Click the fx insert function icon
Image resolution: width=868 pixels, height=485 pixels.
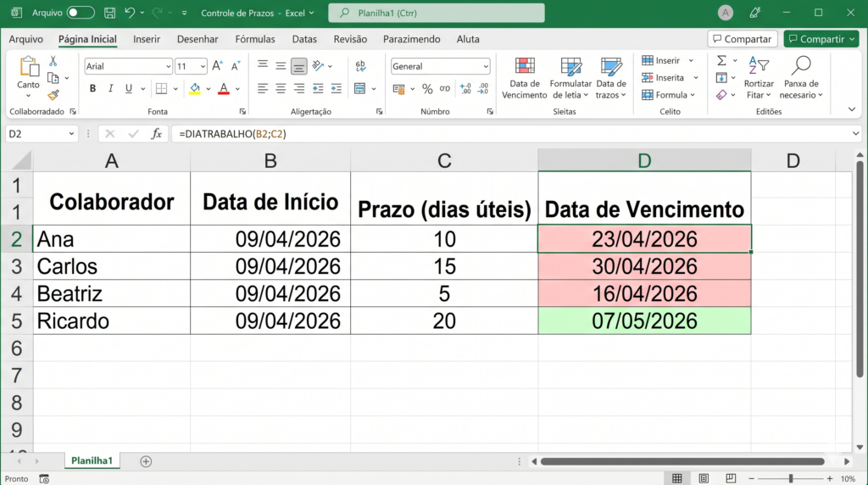pyautogui.click(x=157, y=134)
